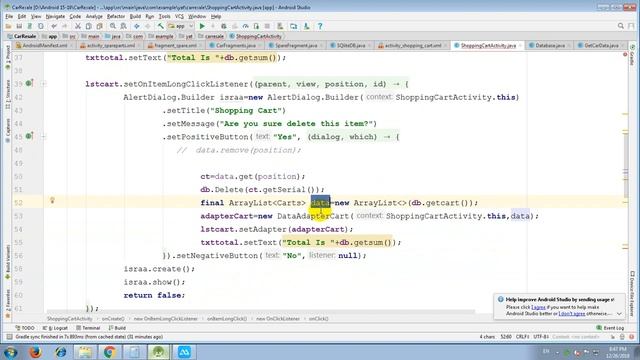Open the Structure tool window sidebar
Screen dimensions: 640x360
click(8, 95)
